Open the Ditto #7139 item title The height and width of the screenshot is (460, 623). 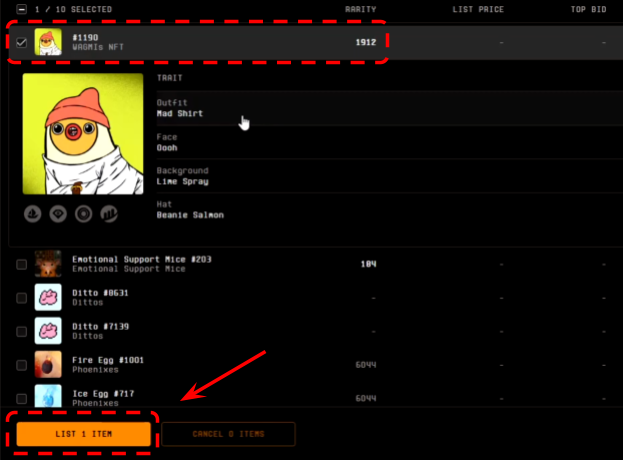(101, 327)
